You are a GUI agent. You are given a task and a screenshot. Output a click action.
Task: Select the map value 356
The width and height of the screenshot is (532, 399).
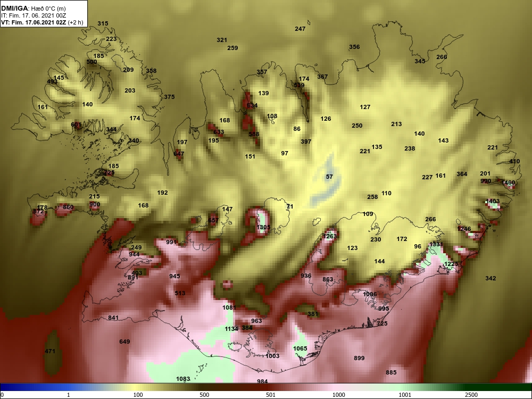[x=354, y=47]
